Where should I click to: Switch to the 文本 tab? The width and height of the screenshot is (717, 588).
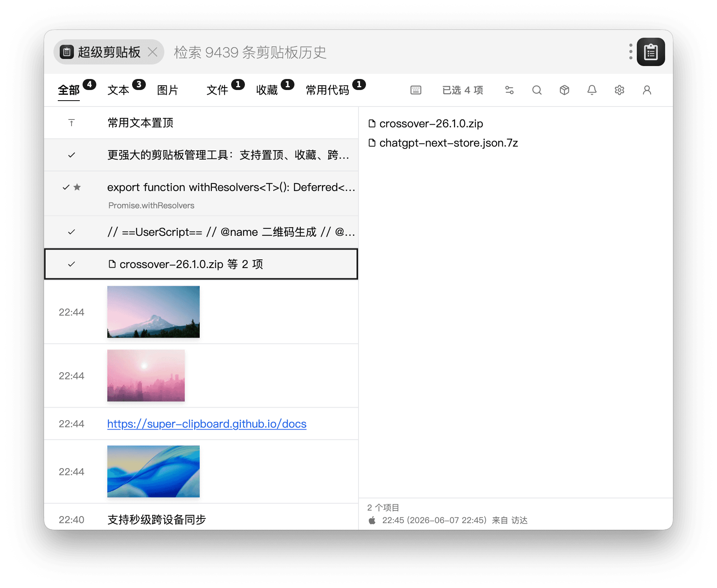tap(118, 90)
